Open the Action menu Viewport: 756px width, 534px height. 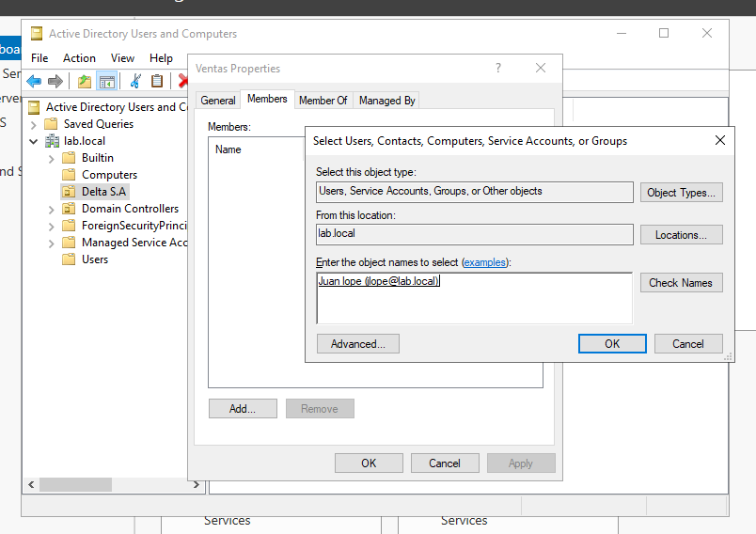[79, 58]
